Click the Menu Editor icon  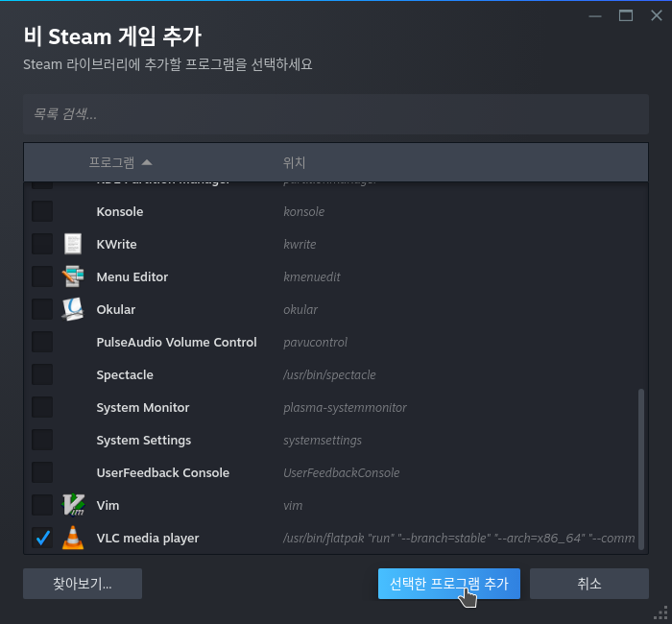[x=73, y=276]
